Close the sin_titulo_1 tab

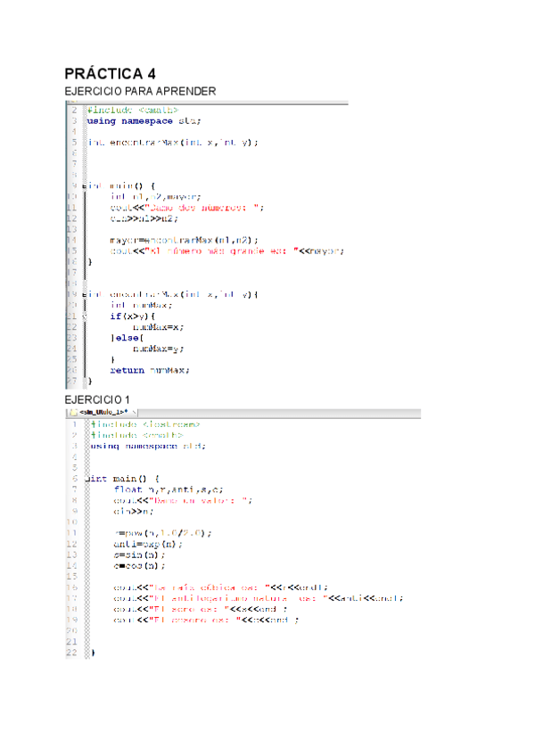[134, 412]
